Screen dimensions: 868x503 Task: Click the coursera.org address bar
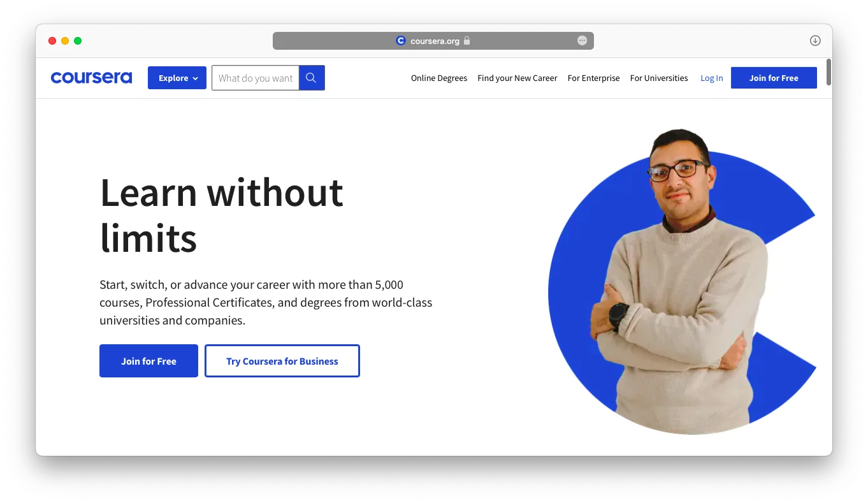[x=433, y=41]
